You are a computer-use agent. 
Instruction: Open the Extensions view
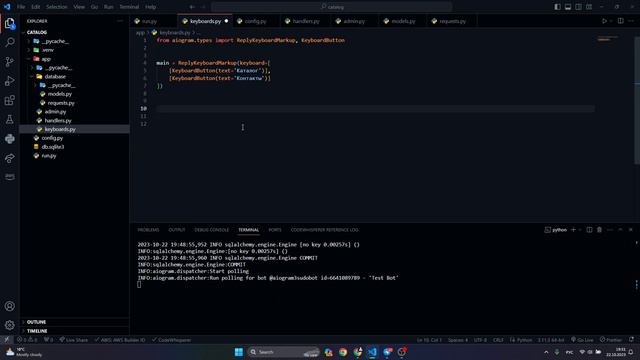[x=9, y=100]
